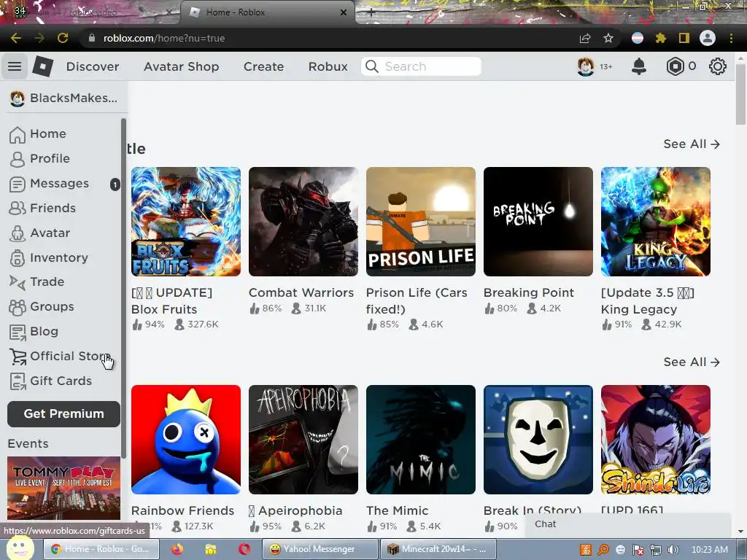
Task: Open the Blox Fruits game thumbnail
Action: (x=186, y=222)
